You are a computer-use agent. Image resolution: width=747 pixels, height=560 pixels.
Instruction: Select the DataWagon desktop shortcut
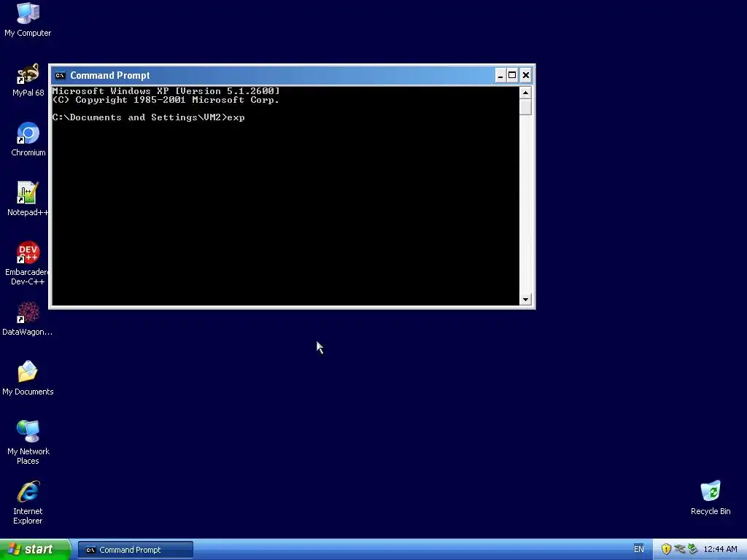tap(28, 319)
